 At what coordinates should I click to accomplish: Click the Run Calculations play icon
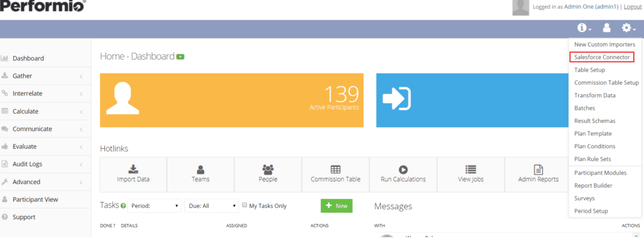point(403,170)
